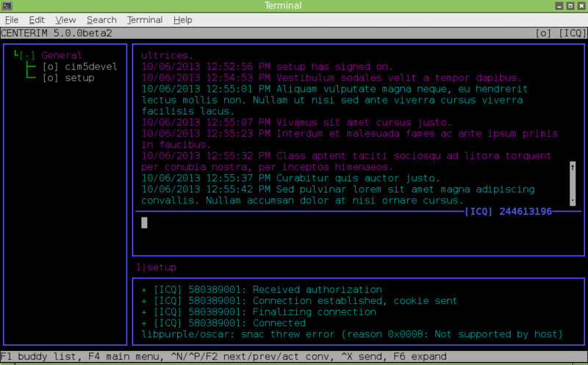Click the [o] status icon beside cim5devel

point(50,67)
